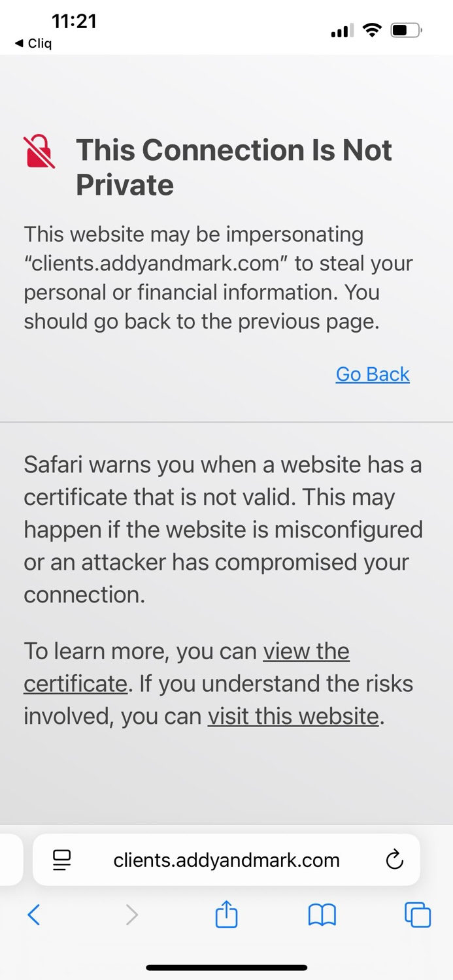Open the Bookmarks book icon
Viewport: 453px width, 980px height.
tap(322, 915)
